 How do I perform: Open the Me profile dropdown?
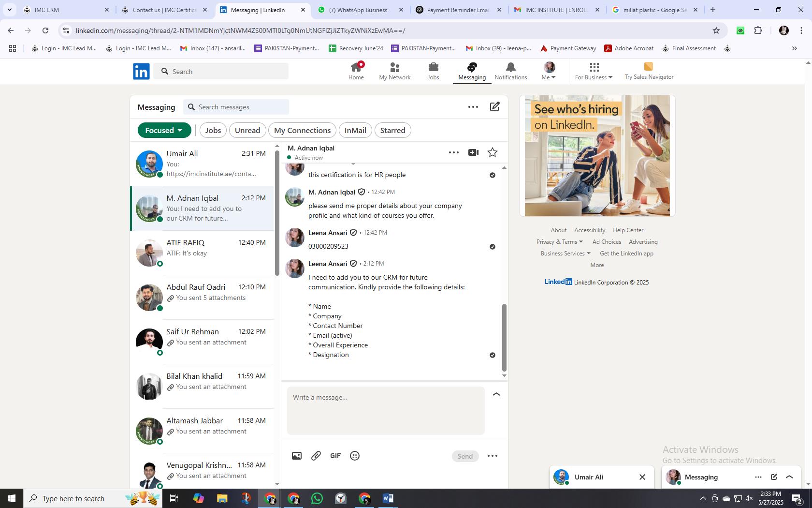coord(549,71)
